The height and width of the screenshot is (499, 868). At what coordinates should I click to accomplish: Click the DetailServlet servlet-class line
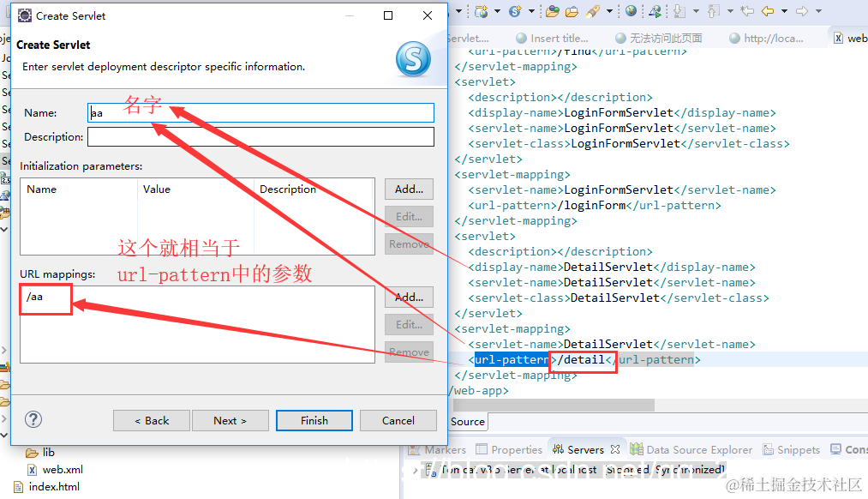coord(619,298)
